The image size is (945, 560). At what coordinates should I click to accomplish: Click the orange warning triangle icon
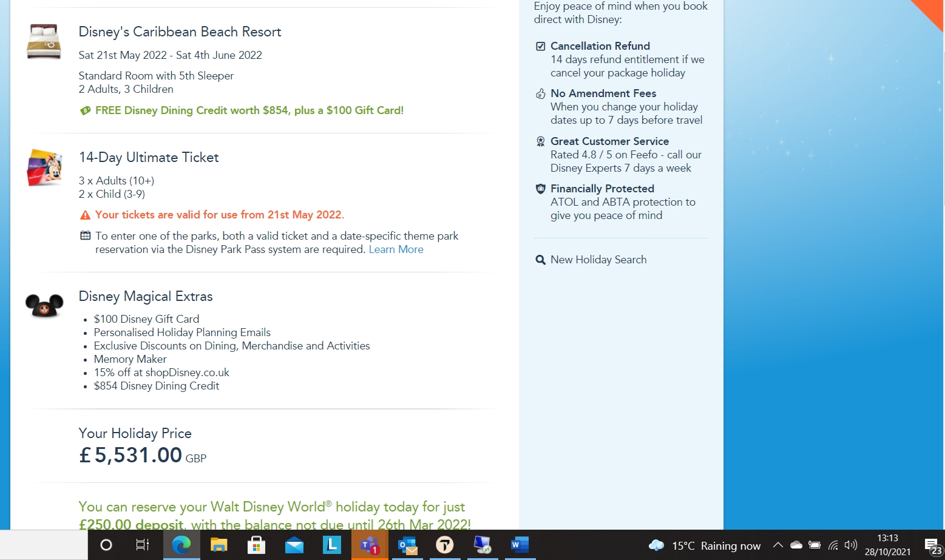tap(85, 215)
